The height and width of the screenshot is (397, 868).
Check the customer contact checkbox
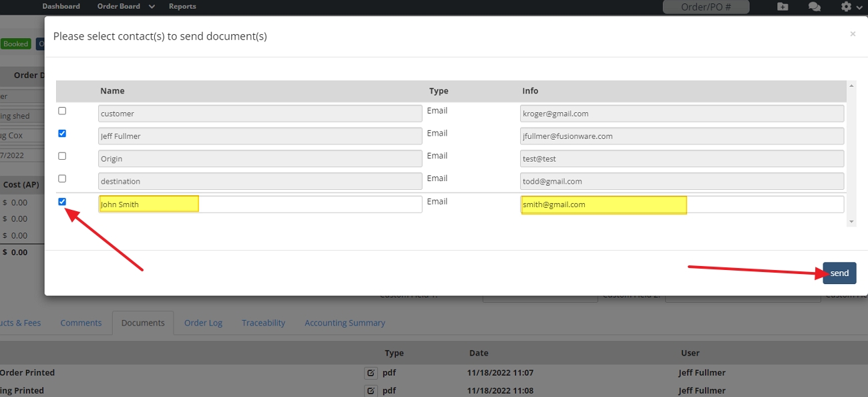pos(62,110)
